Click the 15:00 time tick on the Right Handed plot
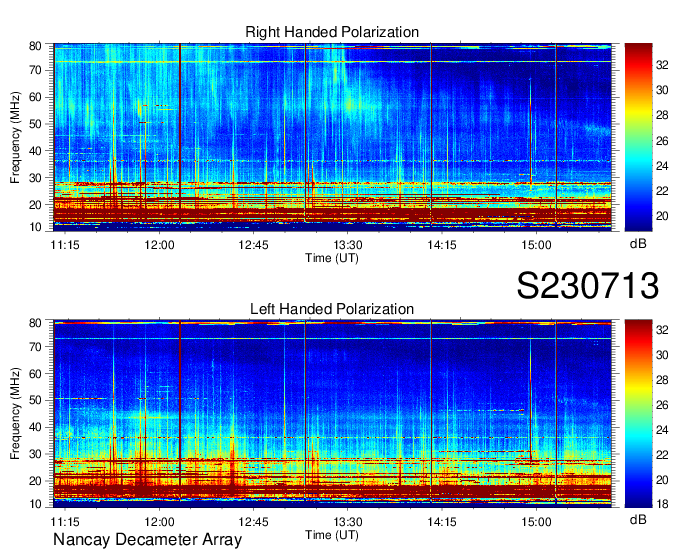This screenshot has width=680, height=552. [536, 245]
